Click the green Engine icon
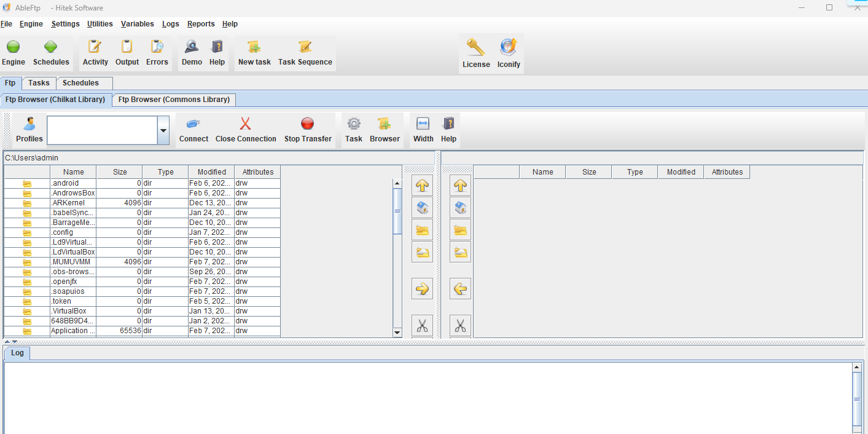Image resolution: width=868 pixels, height=434 pixels. pyautogui.click(x=13, y=47)
